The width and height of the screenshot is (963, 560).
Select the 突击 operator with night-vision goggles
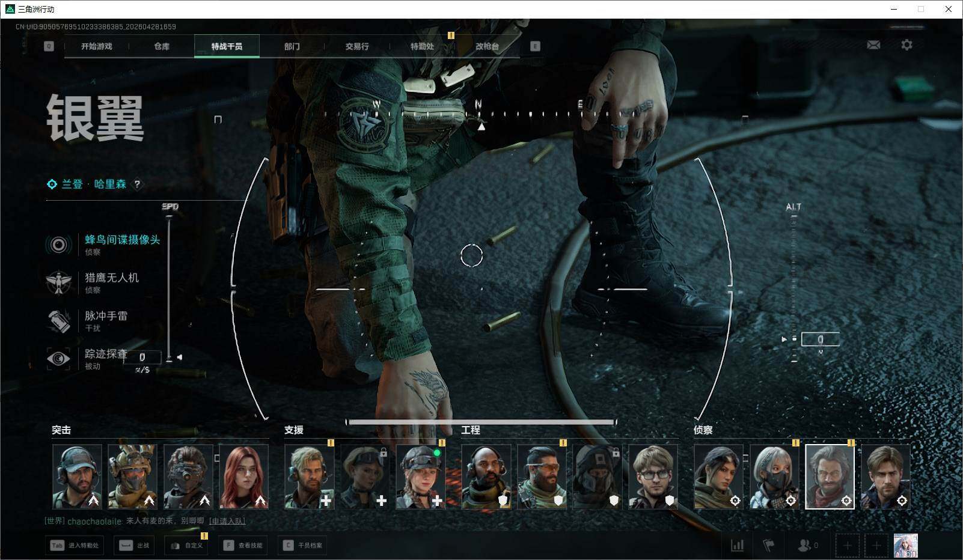pos(188,476)
